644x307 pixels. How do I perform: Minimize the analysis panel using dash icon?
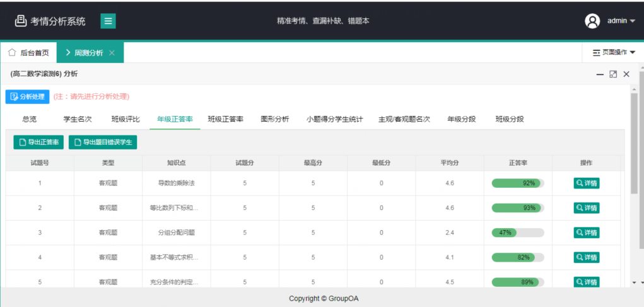pyautogui.click(x=600, y=74)
